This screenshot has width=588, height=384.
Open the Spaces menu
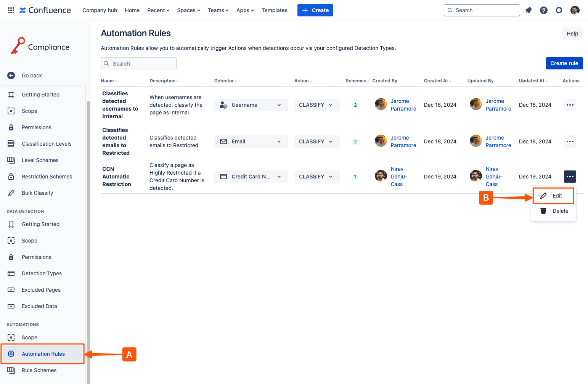(x=188, y=10)
